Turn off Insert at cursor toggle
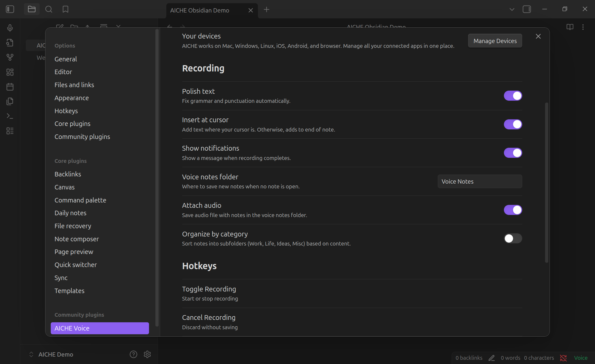 point(513,124)
